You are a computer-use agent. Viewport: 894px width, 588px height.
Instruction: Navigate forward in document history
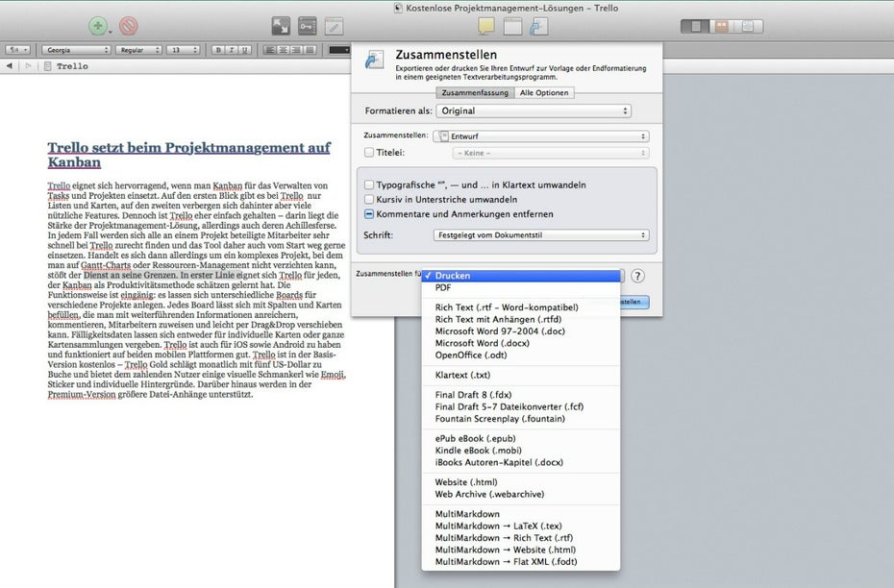[28, 66]
